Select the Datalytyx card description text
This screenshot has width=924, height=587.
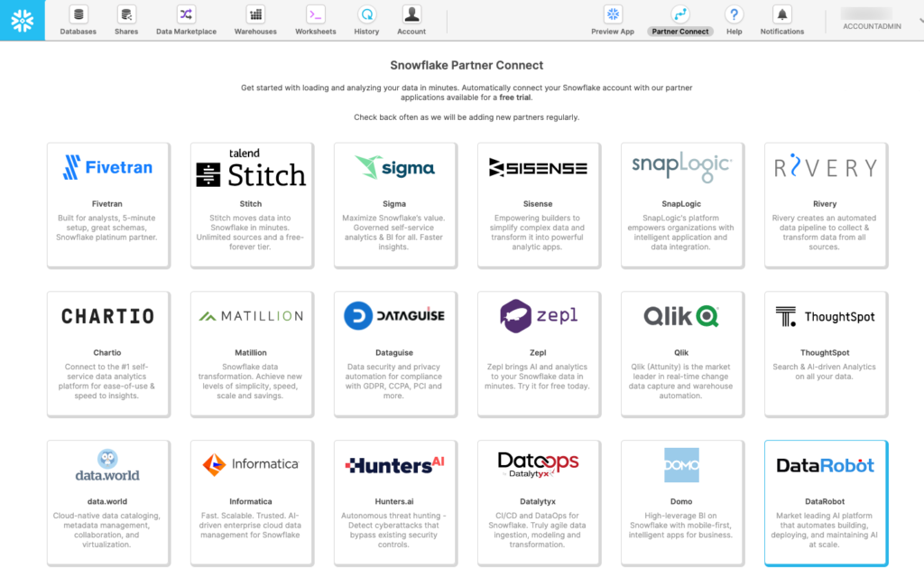pyautogui.click(x=537, y=530)
